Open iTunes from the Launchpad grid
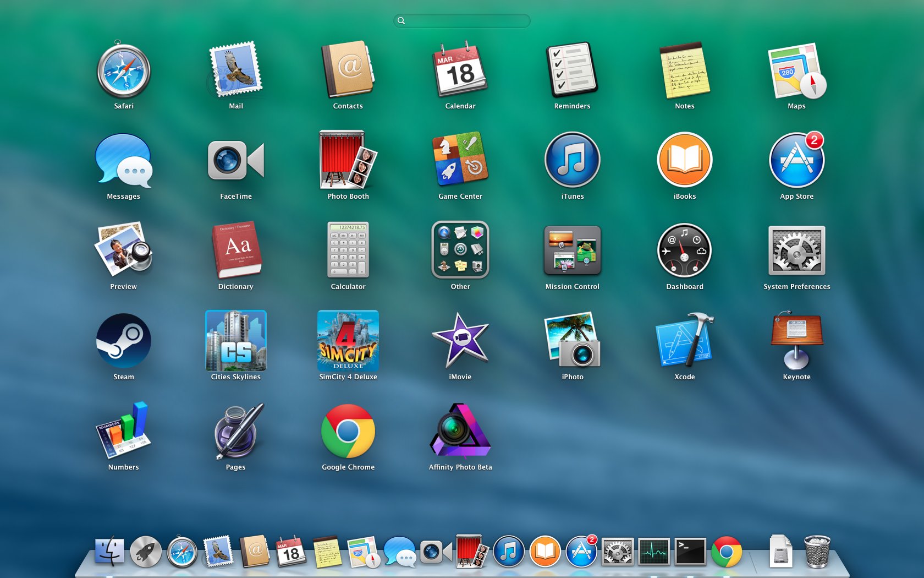The image size is (924, 578). (573, 160)
